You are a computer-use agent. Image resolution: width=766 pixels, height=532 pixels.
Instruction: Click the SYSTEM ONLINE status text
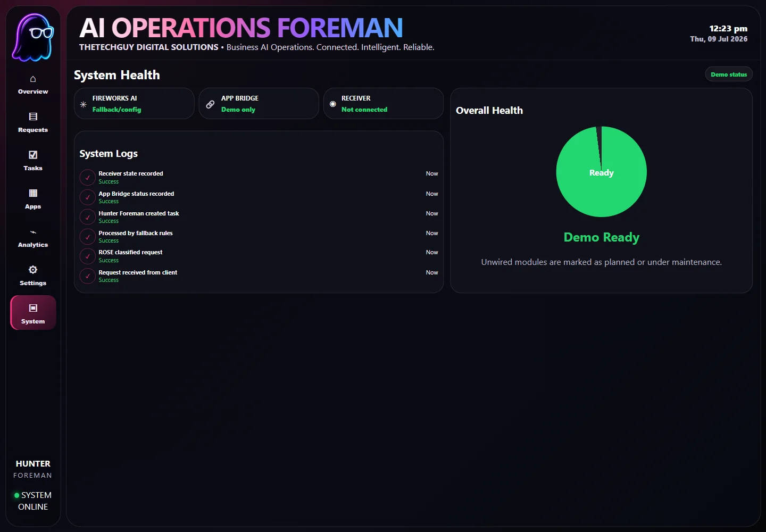35,501
